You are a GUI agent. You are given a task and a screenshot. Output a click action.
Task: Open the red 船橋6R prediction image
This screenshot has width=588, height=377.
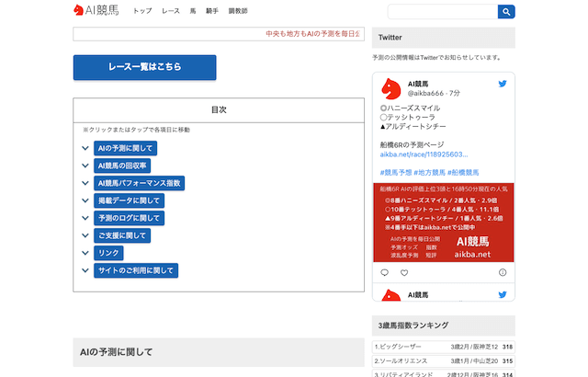(x=444, y=223)
